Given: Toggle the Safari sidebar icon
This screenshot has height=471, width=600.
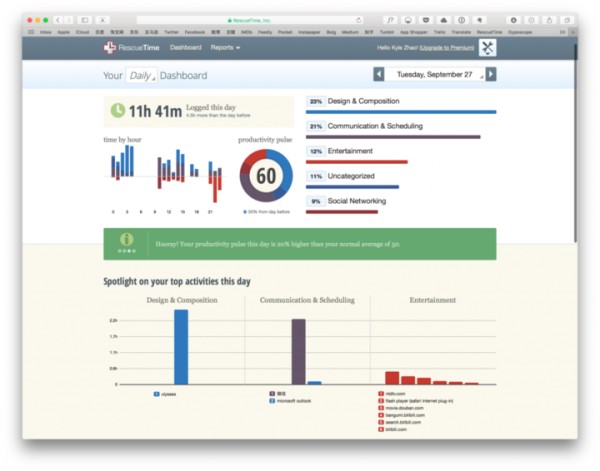Looking at the screenshot, I should tap(85, 20).
